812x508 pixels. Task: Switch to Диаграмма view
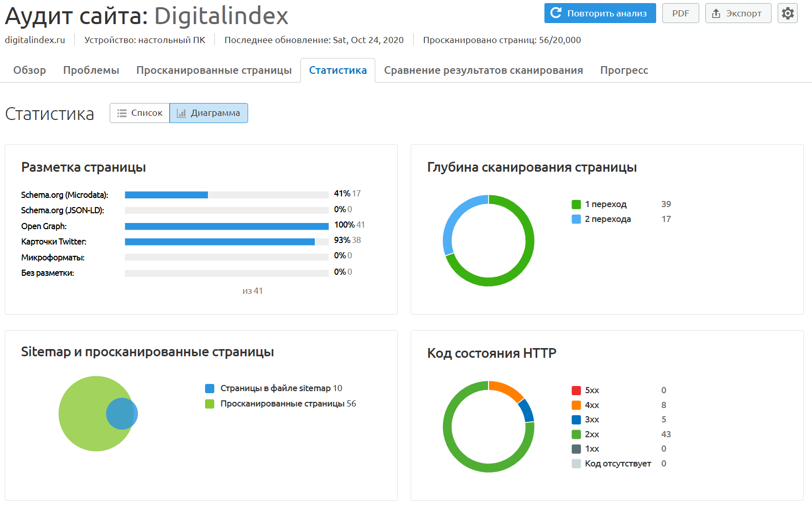pos(209,113)
